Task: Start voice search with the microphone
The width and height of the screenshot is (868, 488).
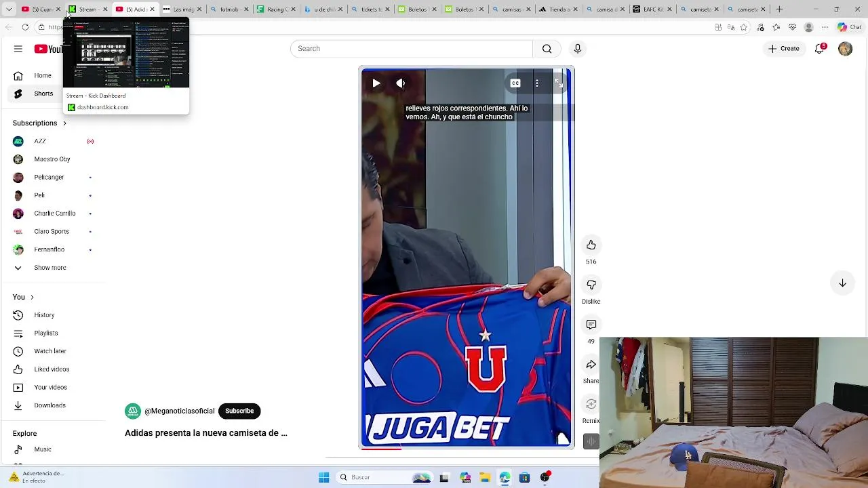Action: 578,49
